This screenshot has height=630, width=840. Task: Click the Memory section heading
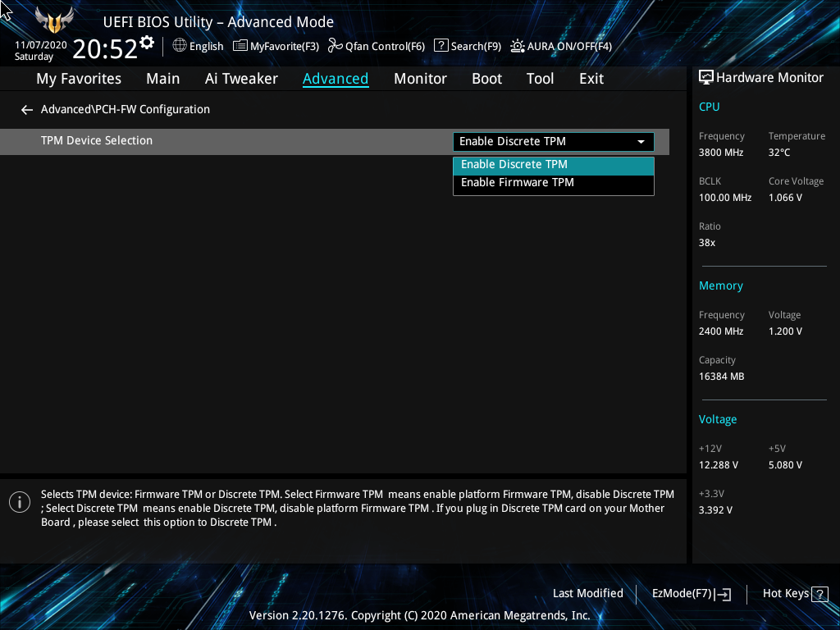[x=720, y=286]
